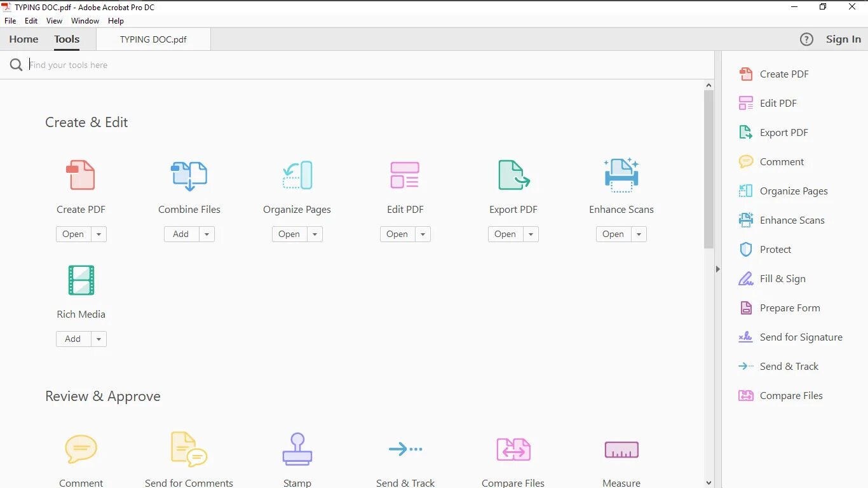Image resolution: width=868 pixels, height=488 pixels.
Task: Click the Rich Media film icon
Action: 81,280
